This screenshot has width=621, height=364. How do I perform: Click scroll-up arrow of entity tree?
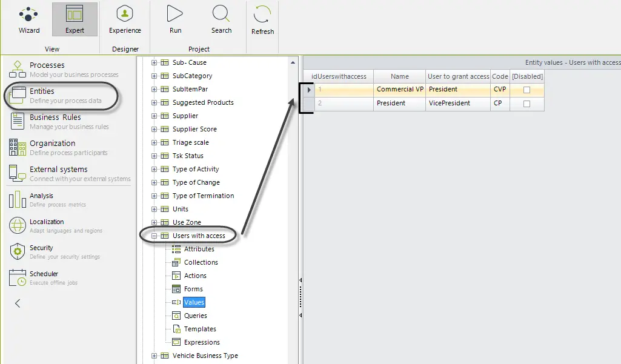(x=293, y=62)
